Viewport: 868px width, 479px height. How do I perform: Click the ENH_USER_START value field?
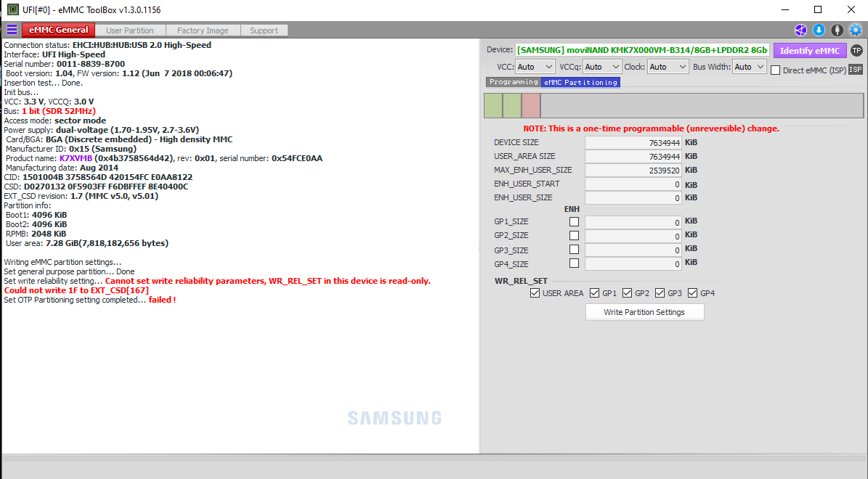[633, 184]
